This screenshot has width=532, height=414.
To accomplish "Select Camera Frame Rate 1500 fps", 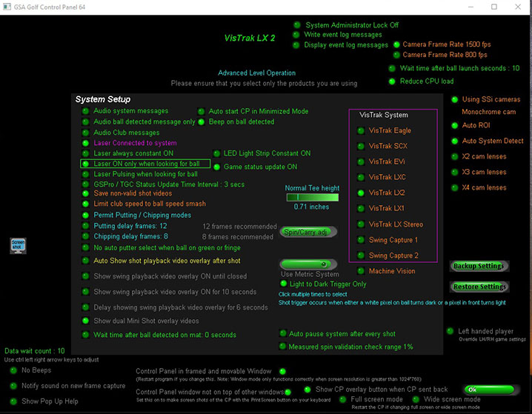I will tap(396, 44).
